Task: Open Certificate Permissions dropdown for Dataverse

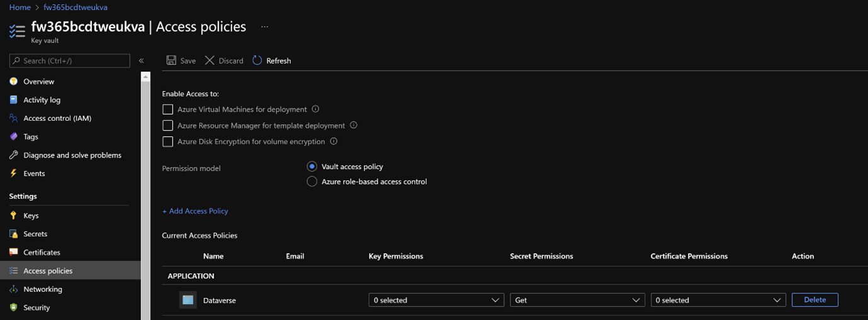Action: [x=718, y=301]
